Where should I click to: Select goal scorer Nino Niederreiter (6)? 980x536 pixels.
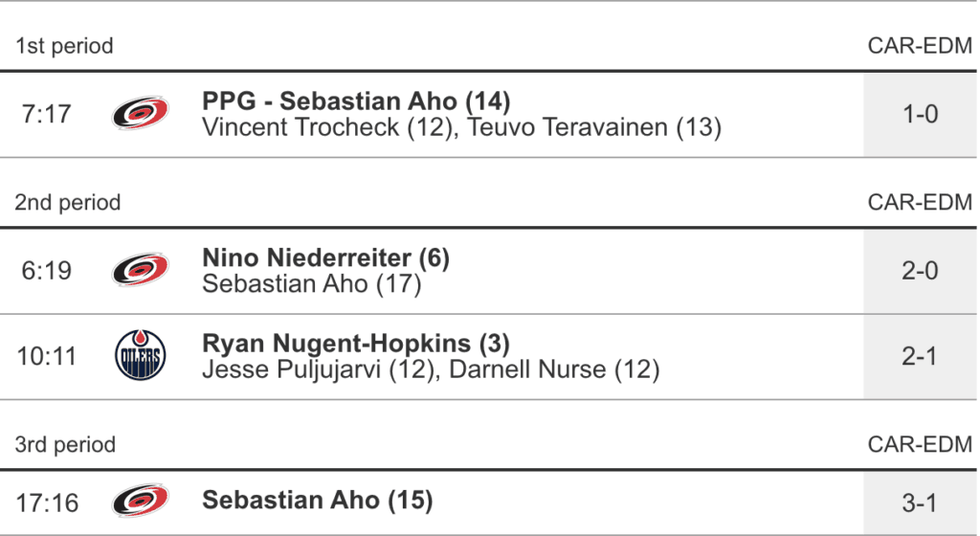click(325, 257)
